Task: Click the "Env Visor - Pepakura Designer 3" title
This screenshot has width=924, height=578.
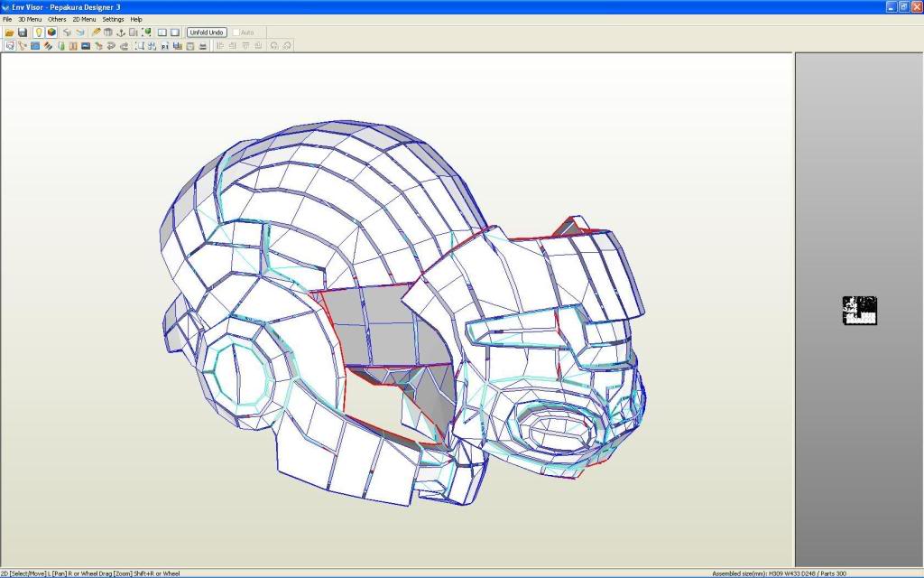Action: (66, 7)
